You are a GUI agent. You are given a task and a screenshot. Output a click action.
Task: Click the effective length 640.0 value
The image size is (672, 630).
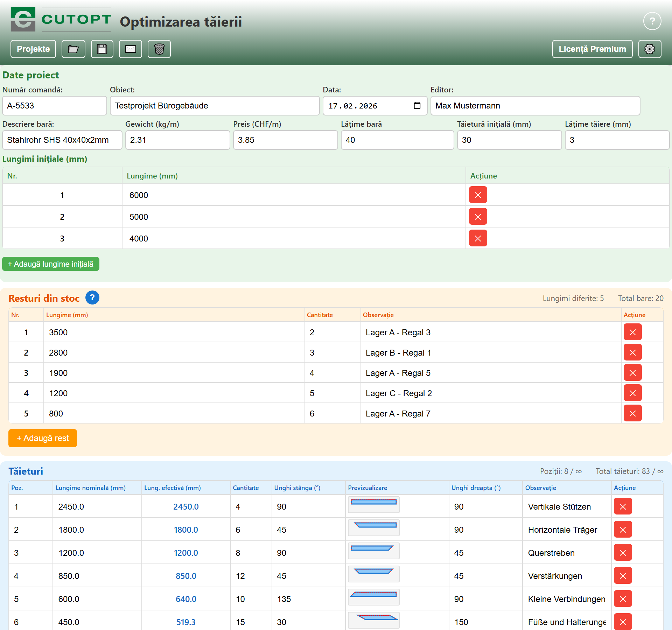pyautogui.click(x=186, y=599)
